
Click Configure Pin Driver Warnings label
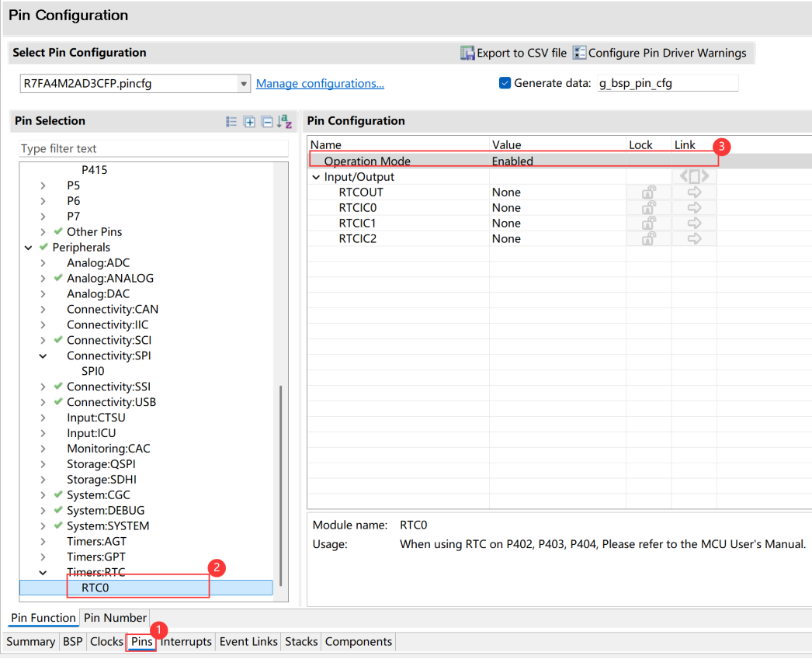click(x=667, y=53)
